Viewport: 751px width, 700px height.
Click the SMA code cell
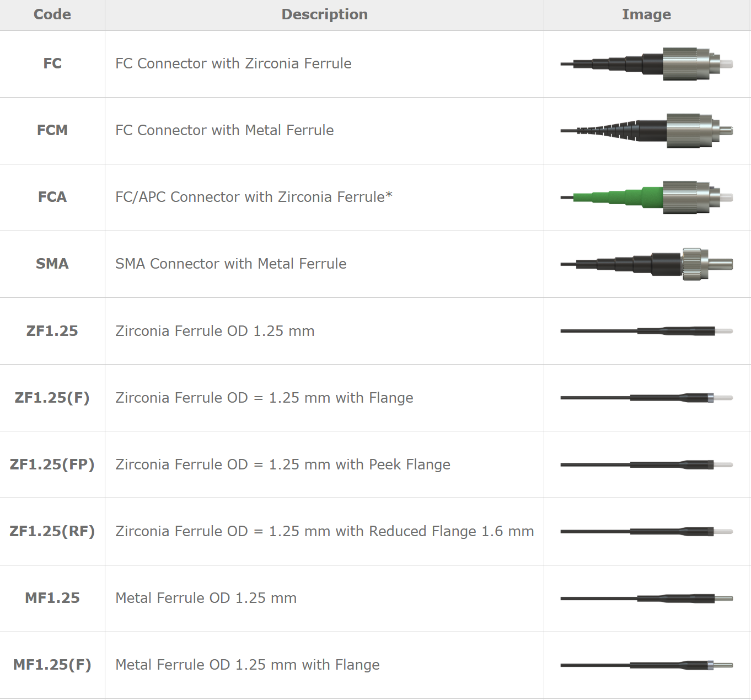tap(52, 264)
